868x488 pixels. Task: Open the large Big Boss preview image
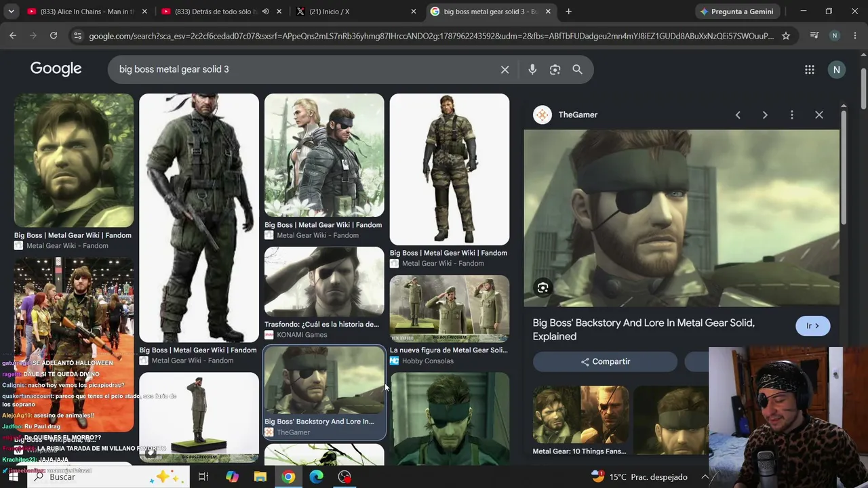coord(682,218)
